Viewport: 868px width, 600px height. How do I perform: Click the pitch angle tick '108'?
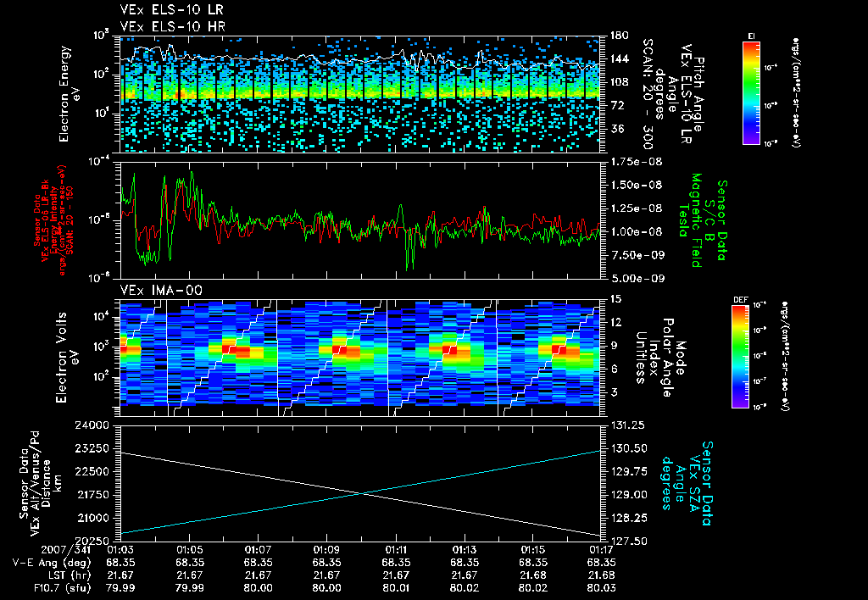coord(619,82)
